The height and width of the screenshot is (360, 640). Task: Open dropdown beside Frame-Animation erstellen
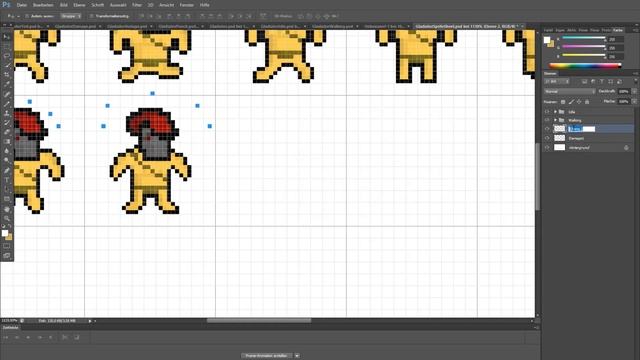(297, 356)
